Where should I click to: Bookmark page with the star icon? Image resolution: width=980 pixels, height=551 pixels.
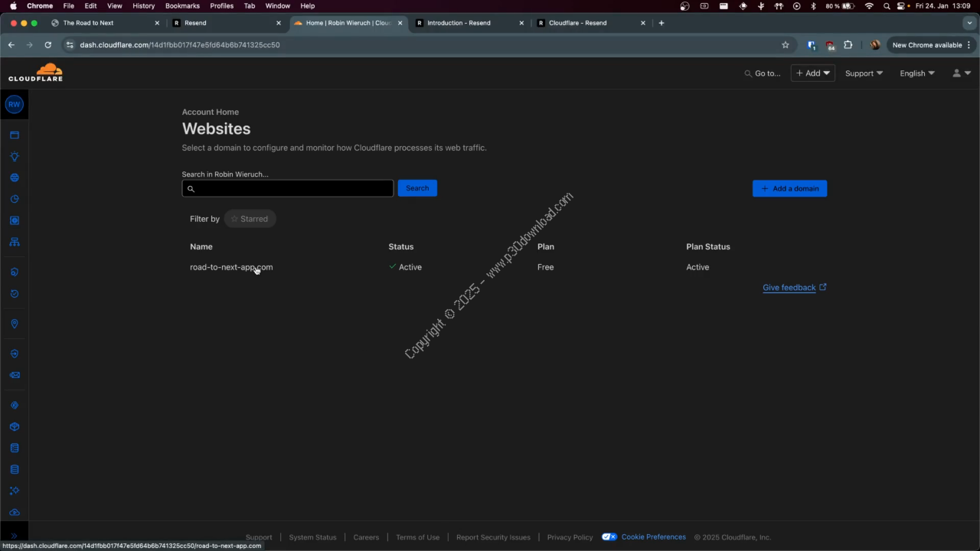coord(785,45)
